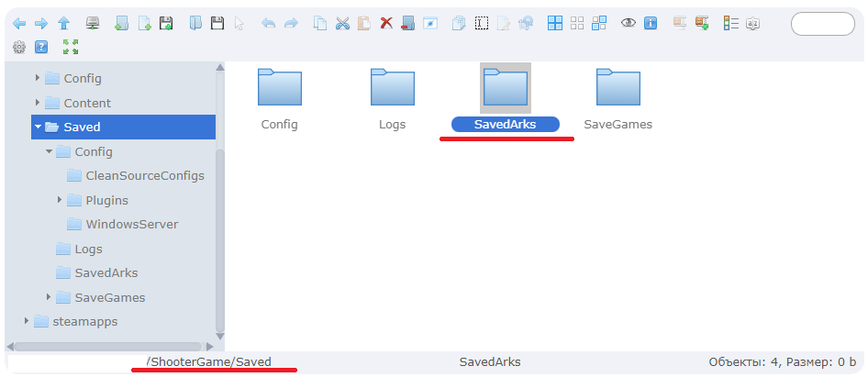Image resolution: width=868 pixels, height=377 pixels.
Task: Copy selected item with the copy icon
Action: click(x=320, y=23)
